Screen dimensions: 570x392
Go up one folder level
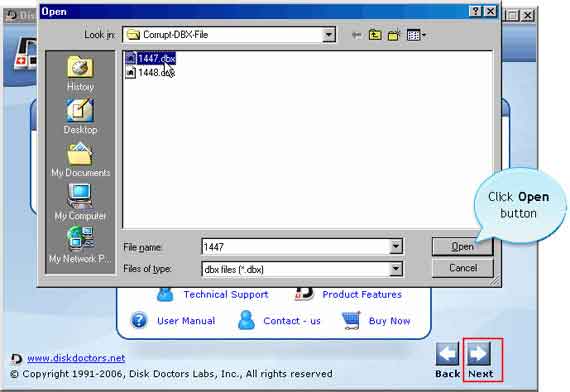375,35
